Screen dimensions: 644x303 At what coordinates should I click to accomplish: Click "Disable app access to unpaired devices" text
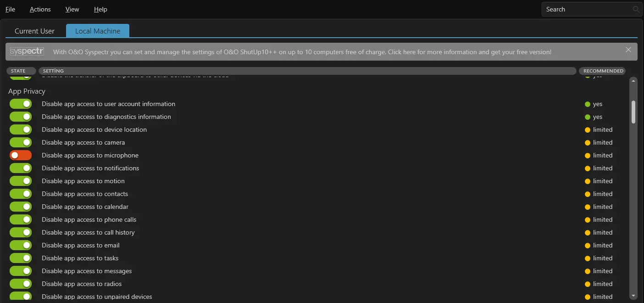[97, 297]
